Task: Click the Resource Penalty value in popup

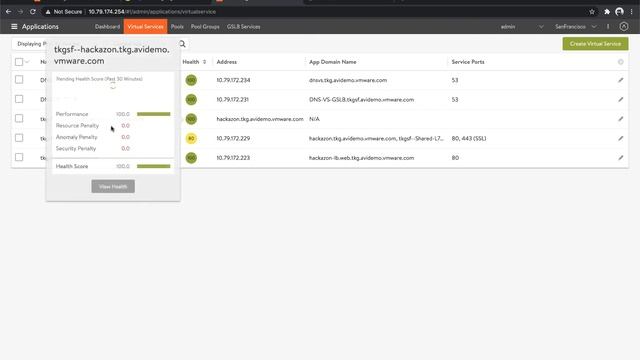Action: 125,126
